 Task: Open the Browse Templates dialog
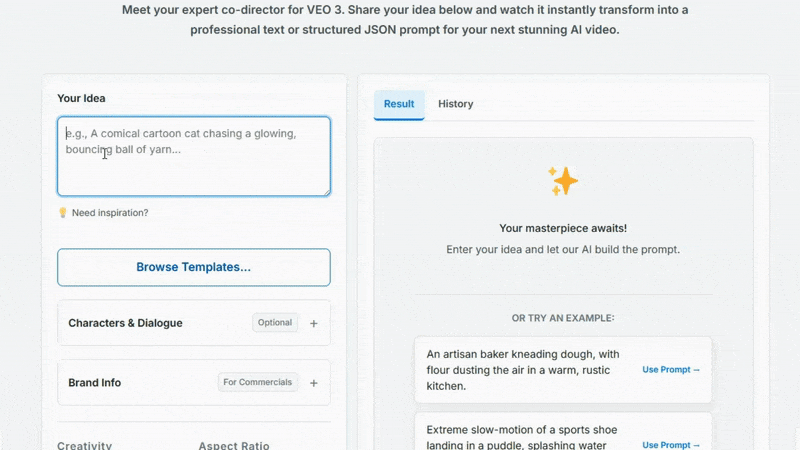click(x=193, y=267)
